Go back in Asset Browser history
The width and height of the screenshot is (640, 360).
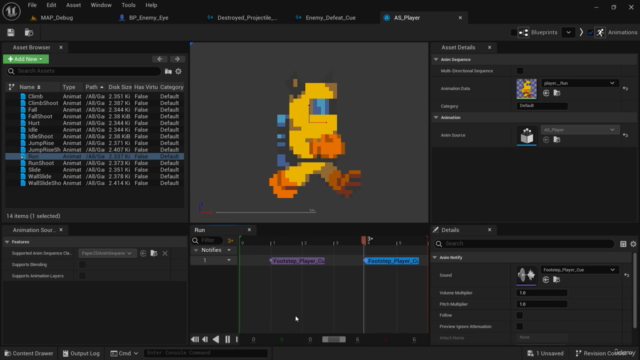[160, 59]
